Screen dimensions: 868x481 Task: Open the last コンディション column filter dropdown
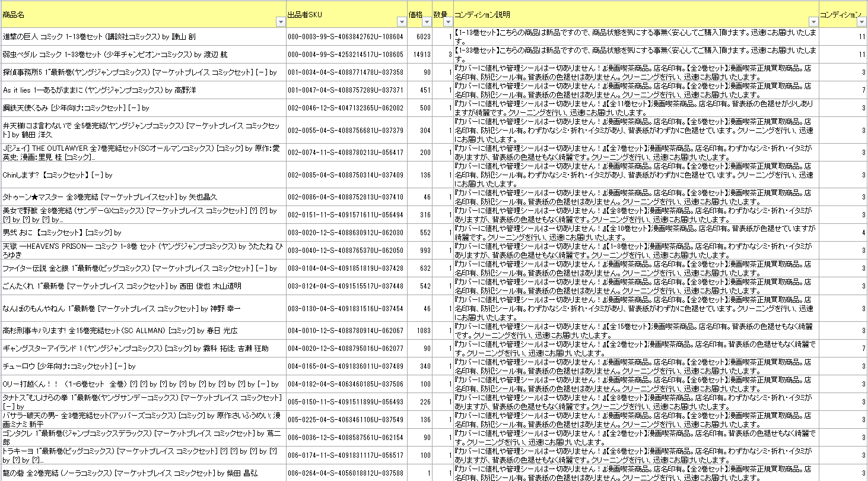pyautogui.click(x=862, y=22)
